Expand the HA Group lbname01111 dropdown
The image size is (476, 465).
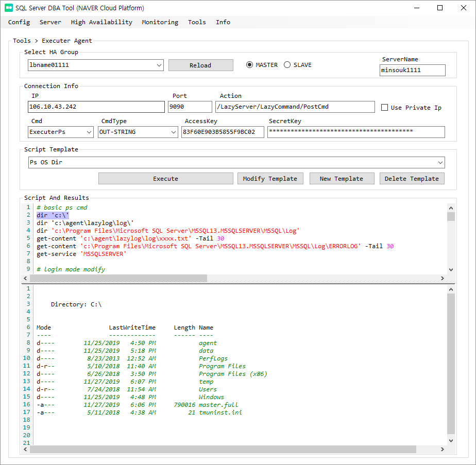point(159,65)
